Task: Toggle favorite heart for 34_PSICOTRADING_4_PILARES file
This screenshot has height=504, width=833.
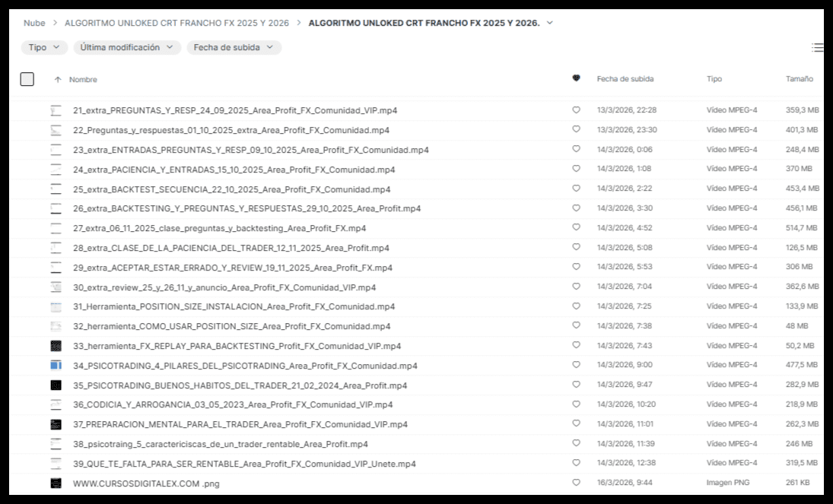Action: [x=576, y=366]
